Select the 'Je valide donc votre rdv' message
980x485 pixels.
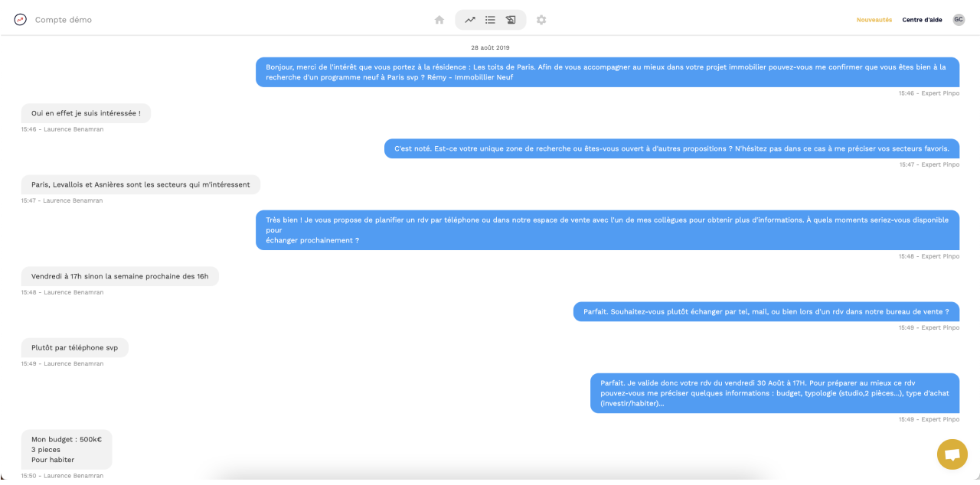pyautogui.click(x=775, y=393)
